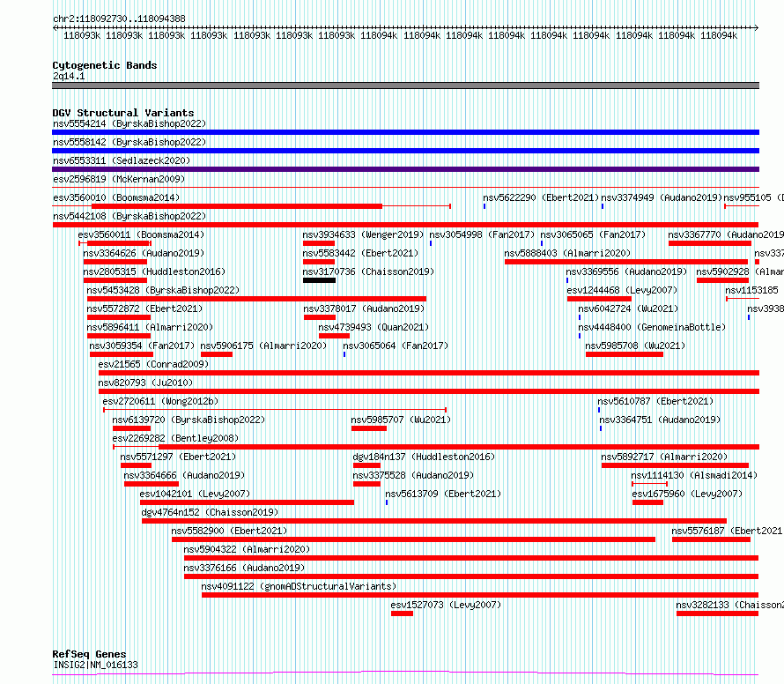This screenshot has height=684, width=784.
Task: Click nsv5610787 (Ebert2021) label
Action: [x=655, y=401]
